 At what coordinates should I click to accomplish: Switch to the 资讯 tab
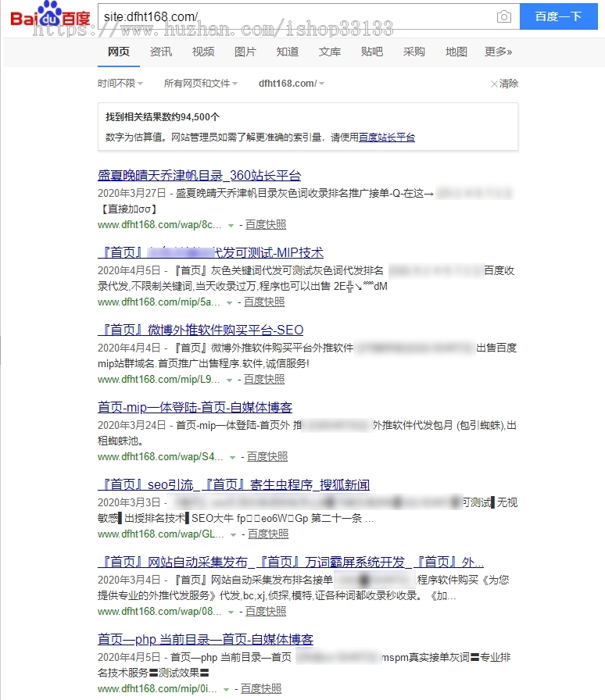[161, 52]
